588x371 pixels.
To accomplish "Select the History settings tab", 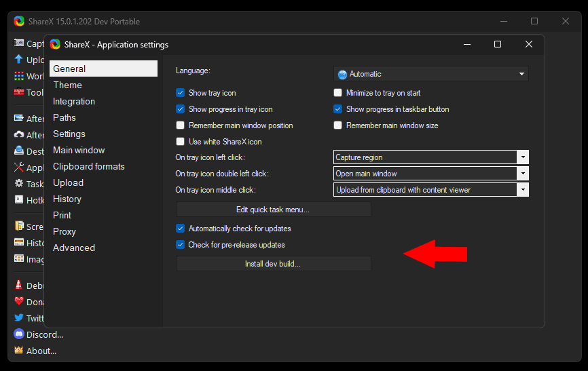I will [x=103, y=199].
